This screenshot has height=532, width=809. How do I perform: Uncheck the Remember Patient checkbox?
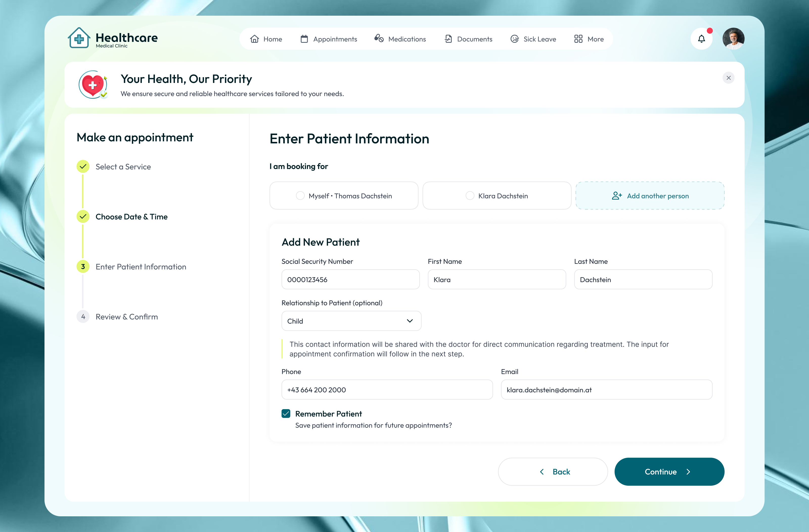coord(286,414)
